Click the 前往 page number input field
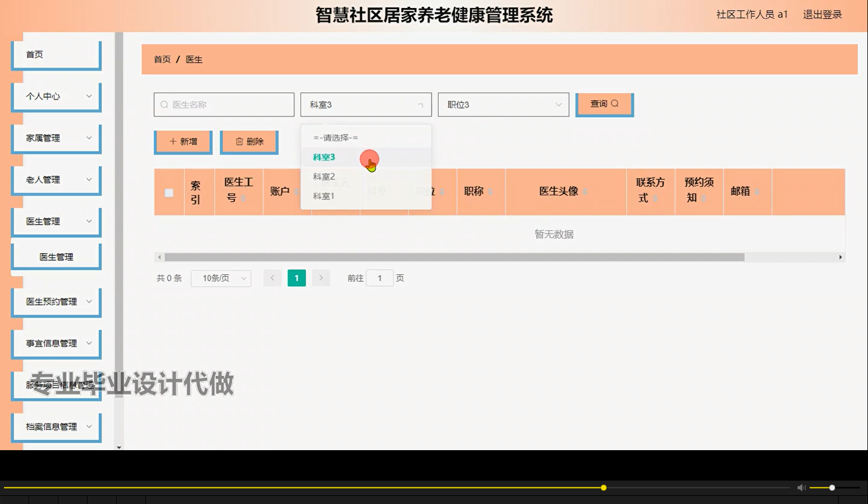 (x=380, y=278)
